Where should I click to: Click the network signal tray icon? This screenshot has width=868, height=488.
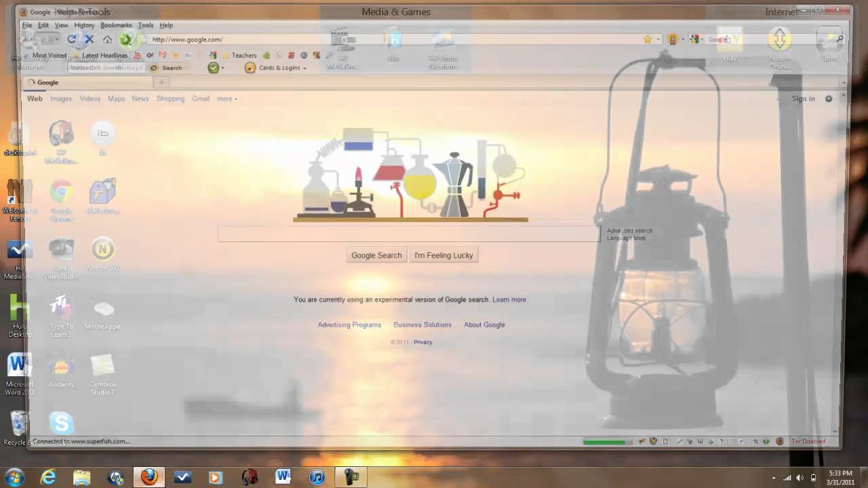click(x=787, y=477)
